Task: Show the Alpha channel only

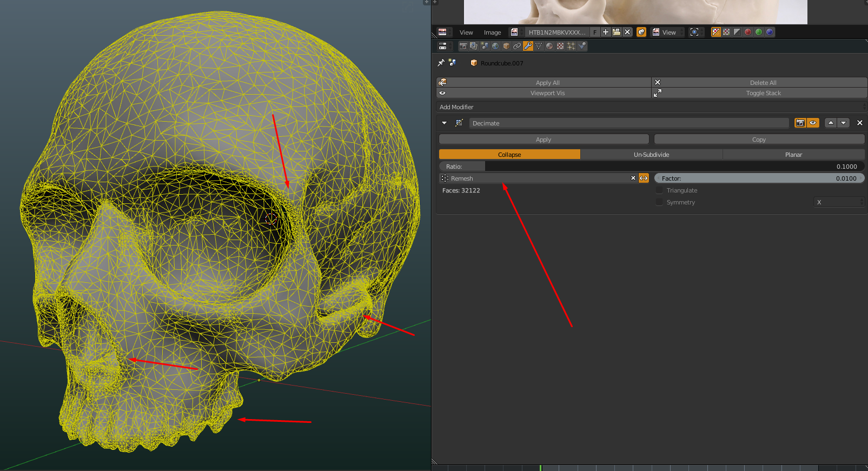Action: 737,32
